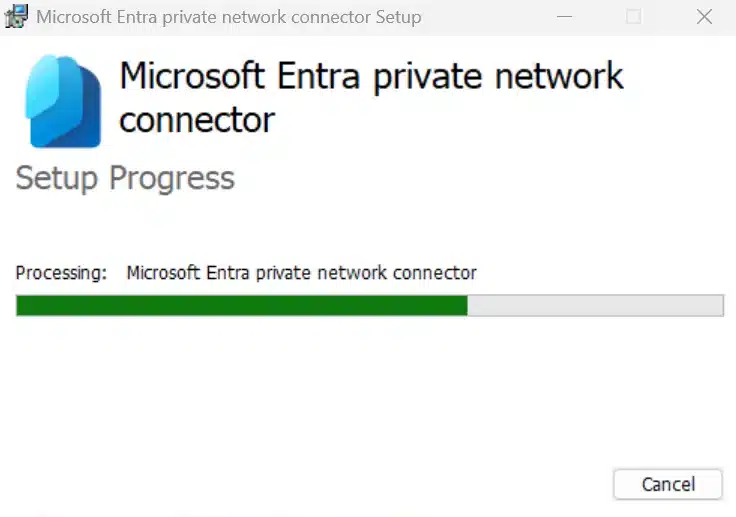The height and width of the screenshot is (517, 736).
Task: Click the installer icon in the title bar
Action: (x=15, y=17)
